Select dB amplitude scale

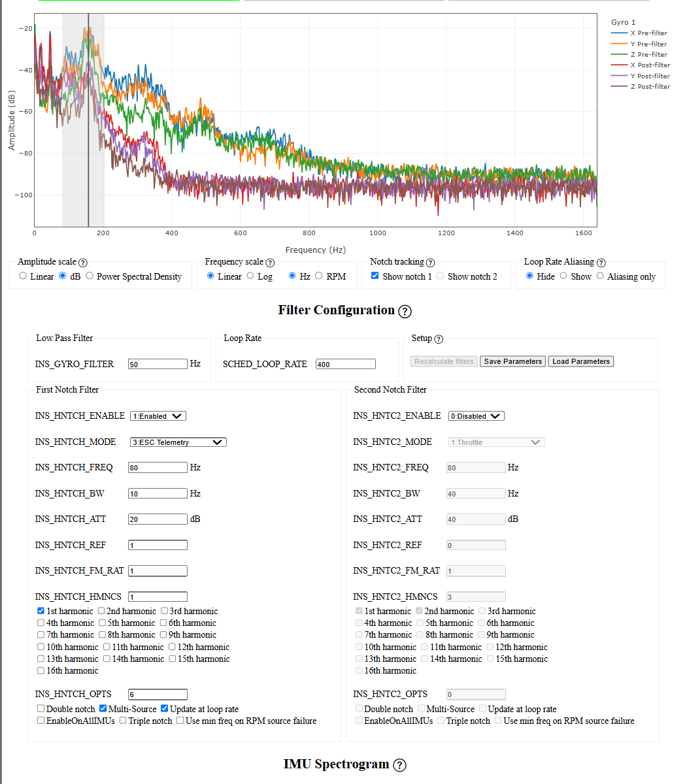(x=63, y=276)
